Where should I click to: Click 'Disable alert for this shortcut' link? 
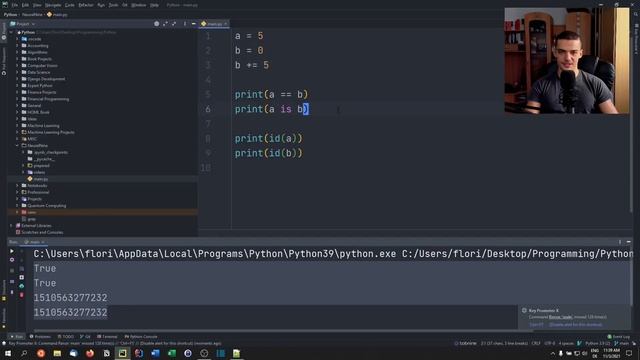[576, 324]
